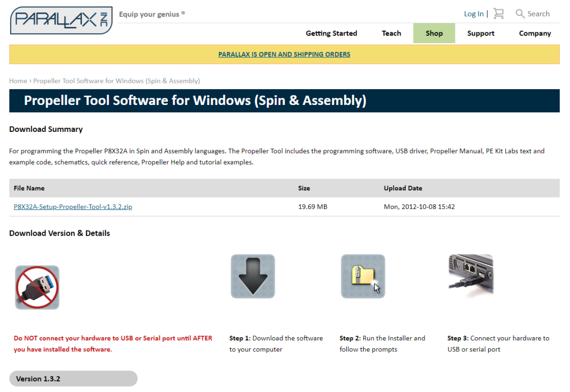Click the Step 3 connect hardware text
This screenshot has height=392, width=570.
tap(498, 343)
